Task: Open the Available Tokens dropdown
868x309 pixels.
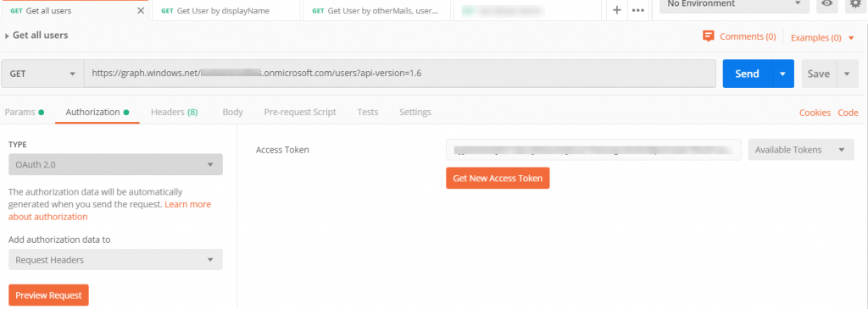Action: pos(801,150)
